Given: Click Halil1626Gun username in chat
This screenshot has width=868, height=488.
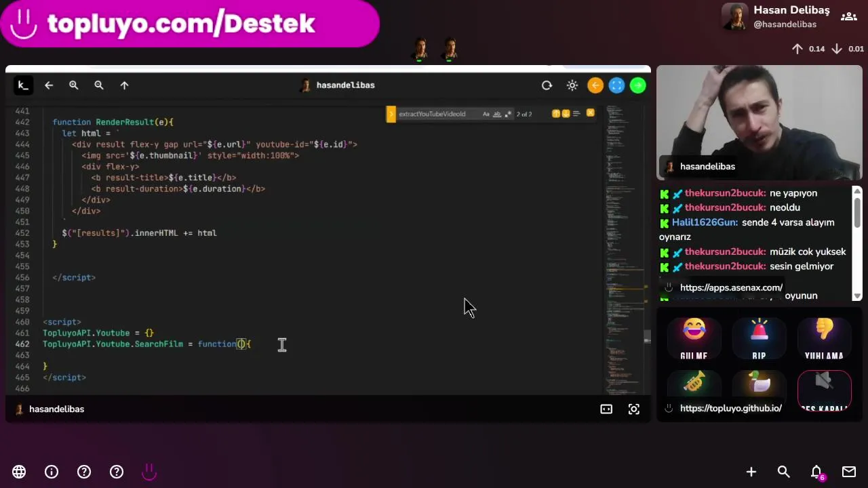Looking at the screenshot, I should click(705, 222).
